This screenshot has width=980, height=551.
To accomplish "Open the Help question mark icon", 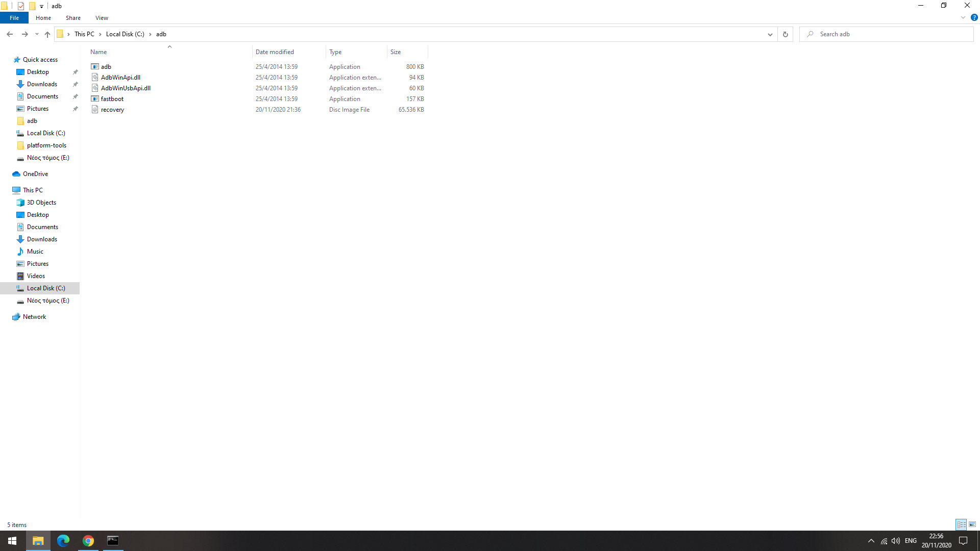I will (x=974, y=17).
